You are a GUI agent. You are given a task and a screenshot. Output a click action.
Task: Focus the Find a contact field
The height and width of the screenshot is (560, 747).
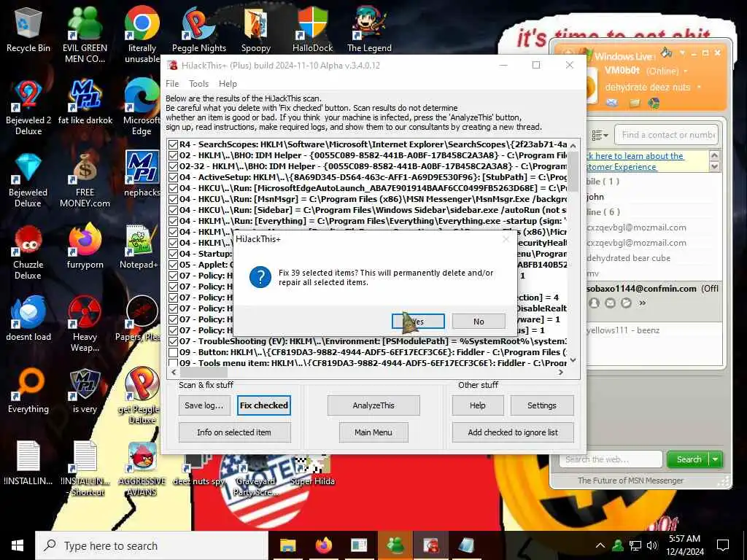point(667,135)
